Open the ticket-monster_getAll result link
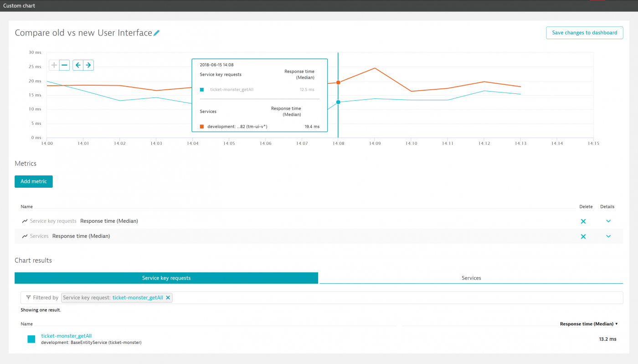This screenshot has width=638, height=364. [x=66, y=336]
